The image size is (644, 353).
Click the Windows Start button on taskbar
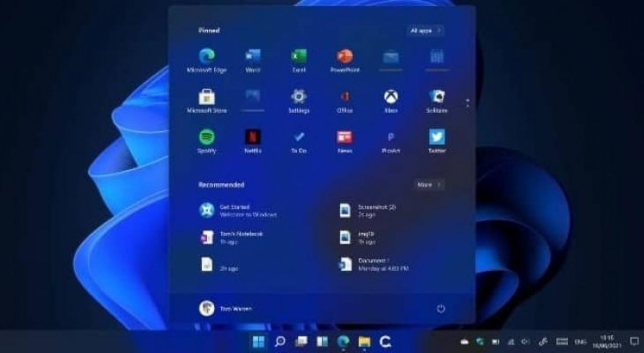click(x=258, y=341)
